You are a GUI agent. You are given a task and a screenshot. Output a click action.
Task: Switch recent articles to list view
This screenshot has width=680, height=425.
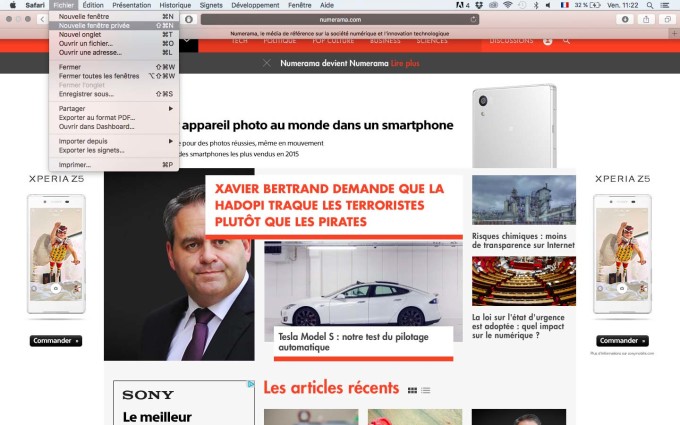pos(426,390)
